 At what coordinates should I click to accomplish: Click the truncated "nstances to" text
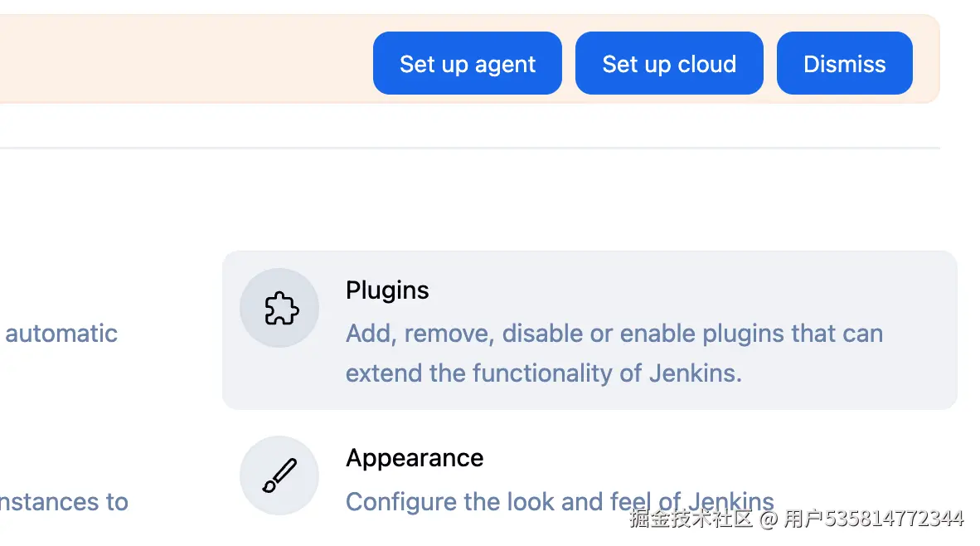click(x=64, y=502)
